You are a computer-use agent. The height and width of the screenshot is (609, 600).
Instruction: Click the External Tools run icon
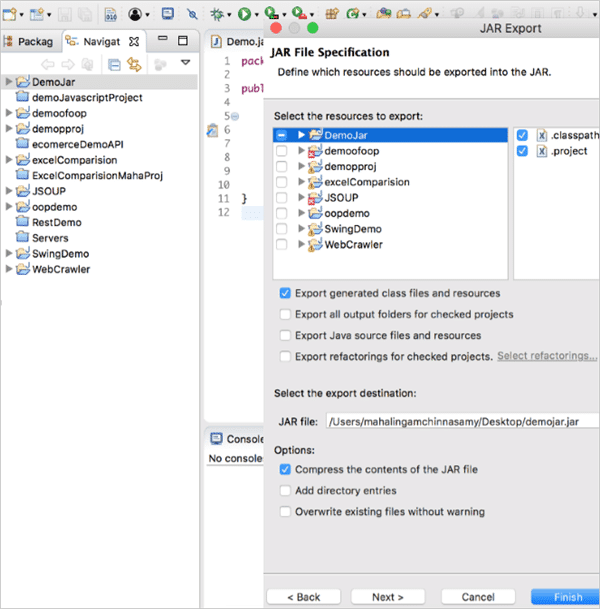299,14
